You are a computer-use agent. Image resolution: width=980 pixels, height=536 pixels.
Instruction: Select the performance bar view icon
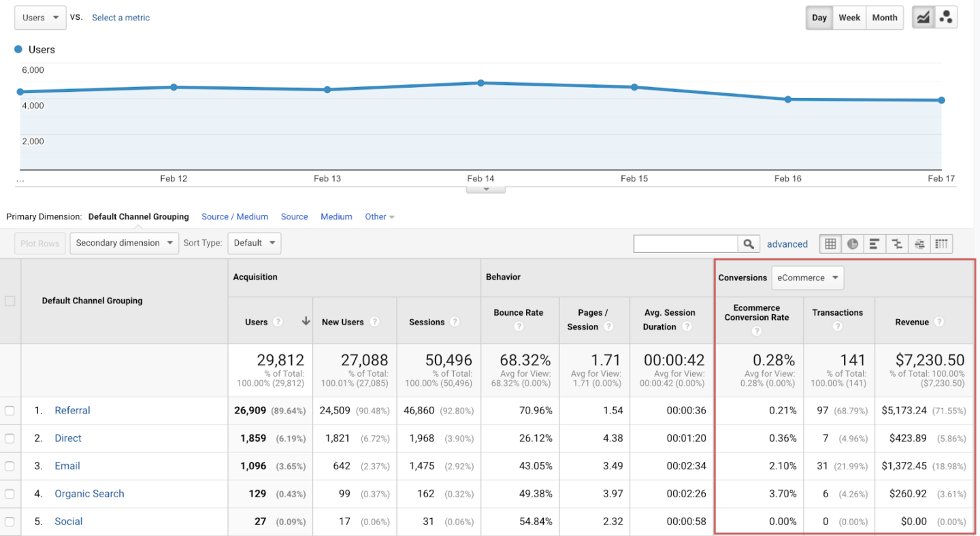[875, 243]
